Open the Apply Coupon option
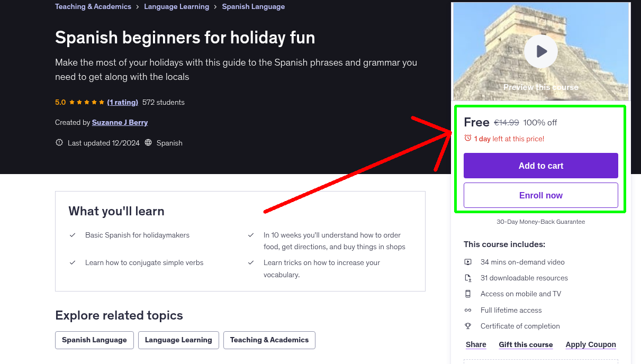The height and width of the screenshot is (364, 641). (591, 344)
